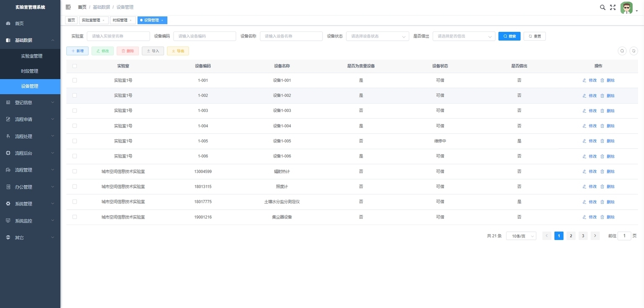Refresh the table with round refresh icon
The image size is (644, 308).
(x=634, y=51)
